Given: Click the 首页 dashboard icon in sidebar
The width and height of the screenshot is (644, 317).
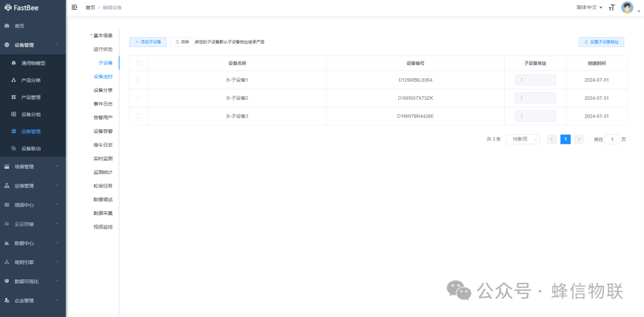Looking at the screenshot, I should click(7, 26).
